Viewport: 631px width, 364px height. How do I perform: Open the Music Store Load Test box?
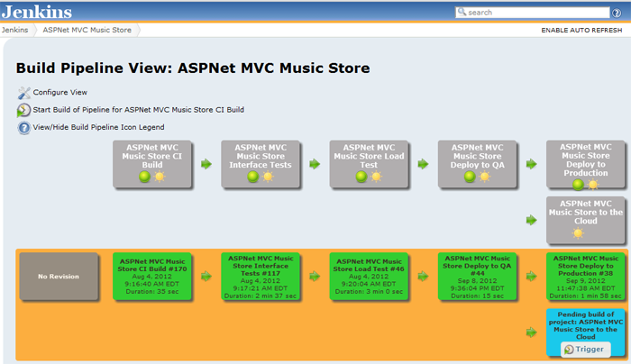pos(369,164)
